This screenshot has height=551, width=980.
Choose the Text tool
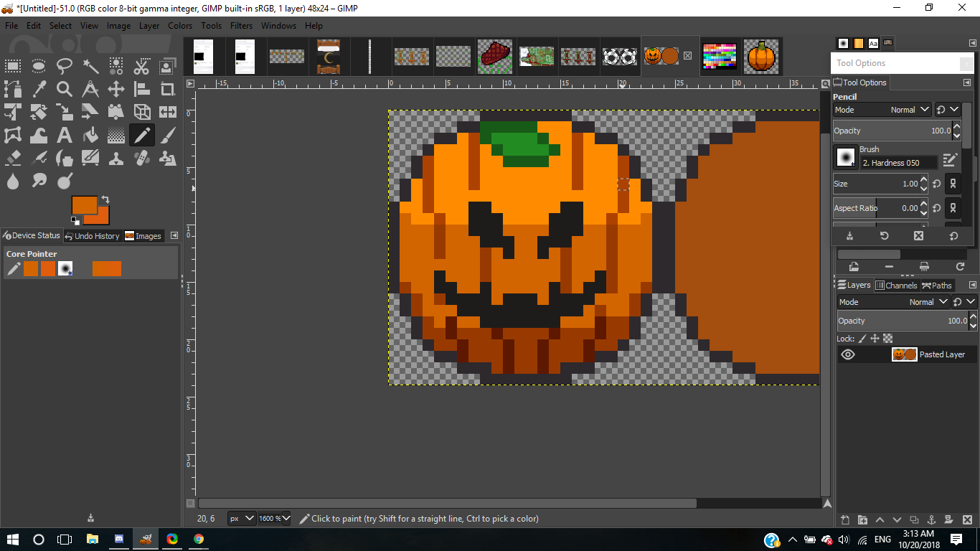[x=65, y=135]
